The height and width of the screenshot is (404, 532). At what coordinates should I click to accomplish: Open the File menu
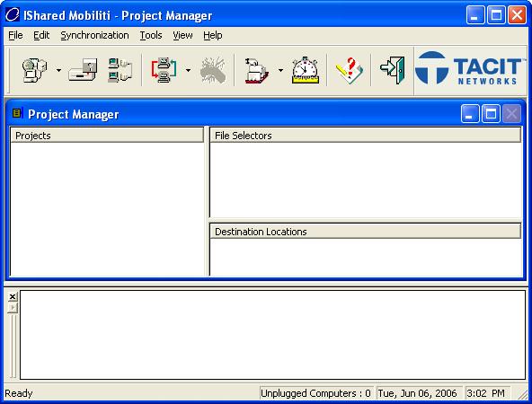[15, 35]
